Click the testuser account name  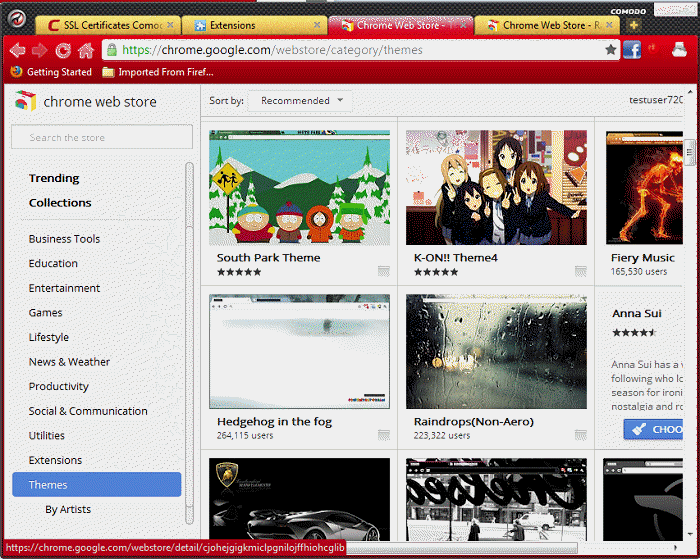coord(656,100)
